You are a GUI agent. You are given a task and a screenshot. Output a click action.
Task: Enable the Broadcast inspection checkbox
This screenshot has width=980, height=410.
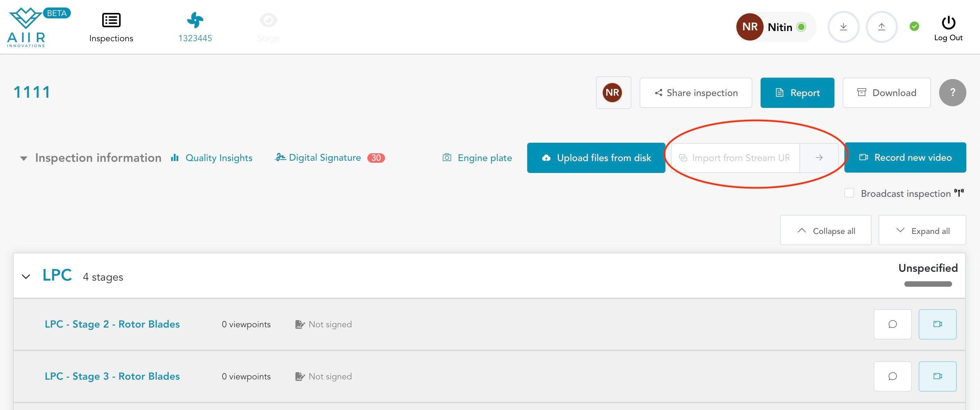[849, 193]
